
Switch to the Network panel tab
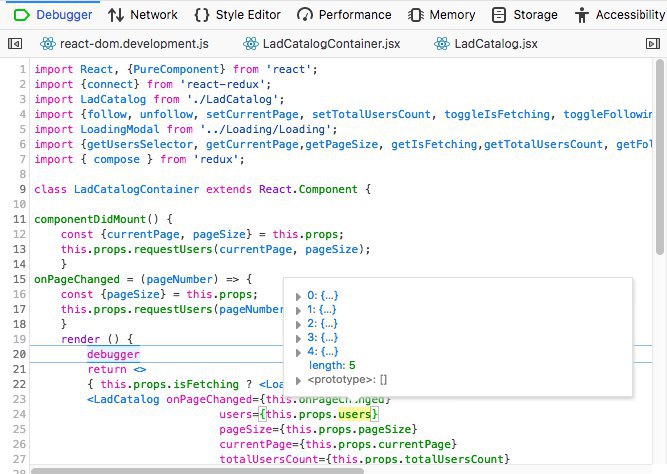pos(143,15)
